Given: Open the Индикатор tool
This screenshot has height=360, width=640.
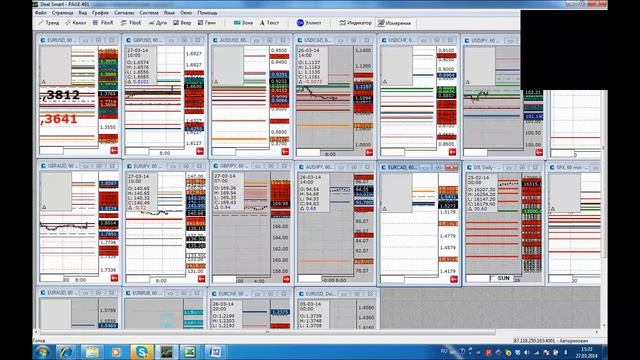Looking at the screenshot, I should point(356,23).
